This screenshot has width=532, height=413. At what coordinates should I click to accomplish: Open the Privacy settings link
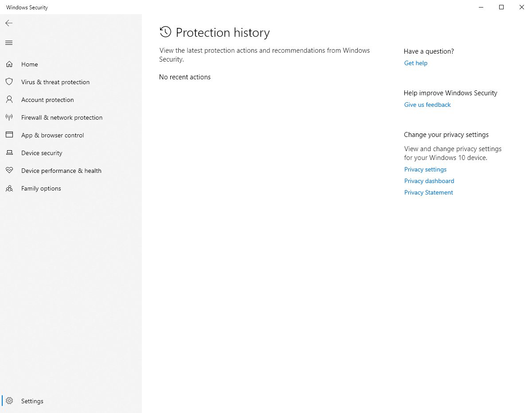[x=425, y=169]
